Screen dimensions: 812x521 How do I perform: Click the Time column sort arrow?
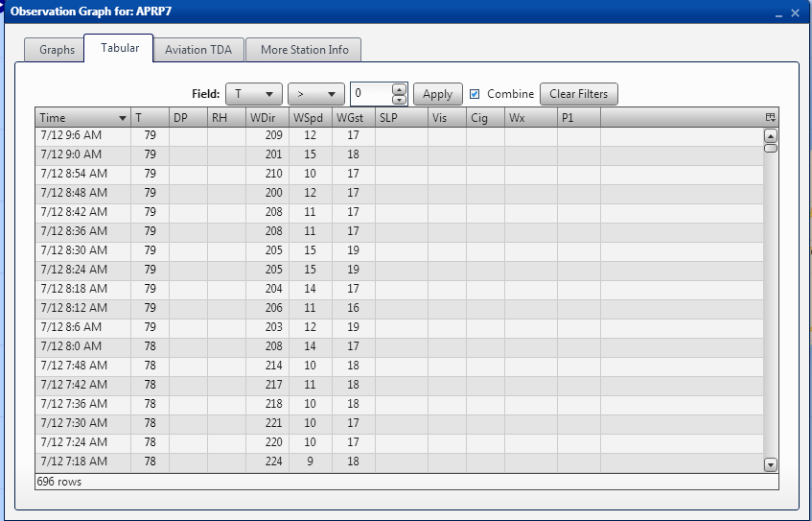pos(122,118)
